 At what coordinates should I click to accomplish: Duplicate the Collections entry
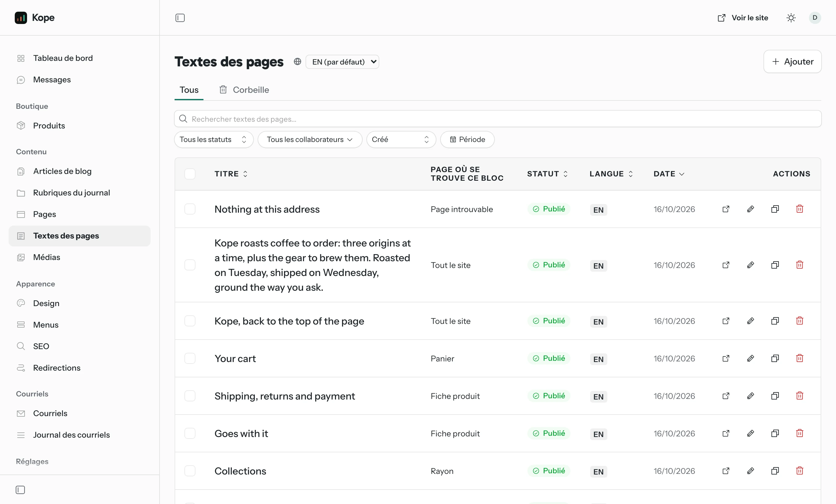775,471
